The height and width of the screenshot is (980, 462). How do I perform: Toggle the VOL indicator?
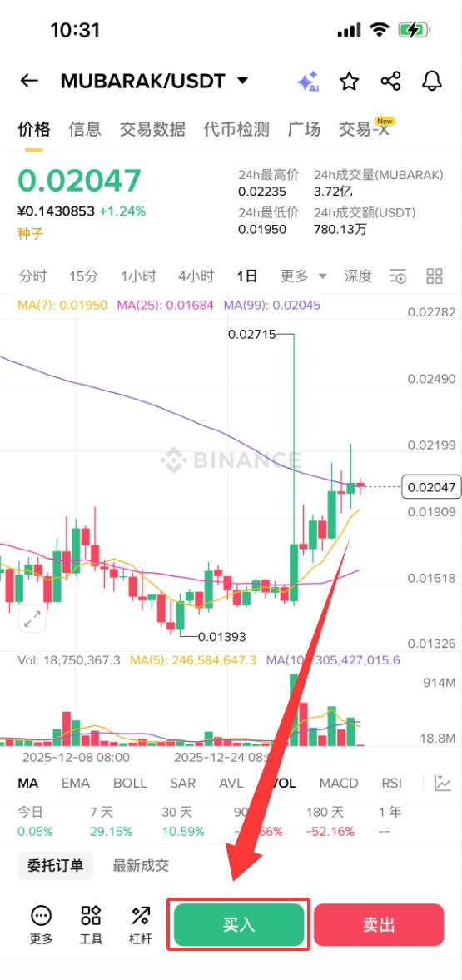click(x=282, y=784)
